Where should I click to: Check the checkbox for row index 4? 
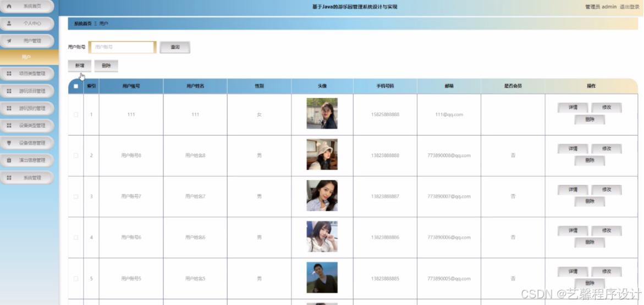(75, 238)
